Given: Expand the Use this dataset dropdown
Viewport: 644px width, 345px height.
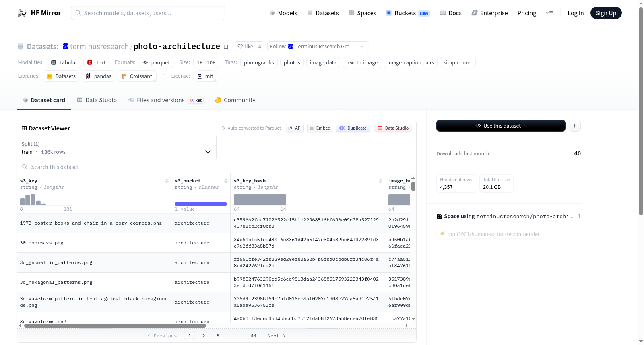Looking at the screenshot, I should [x=501, y=126].
